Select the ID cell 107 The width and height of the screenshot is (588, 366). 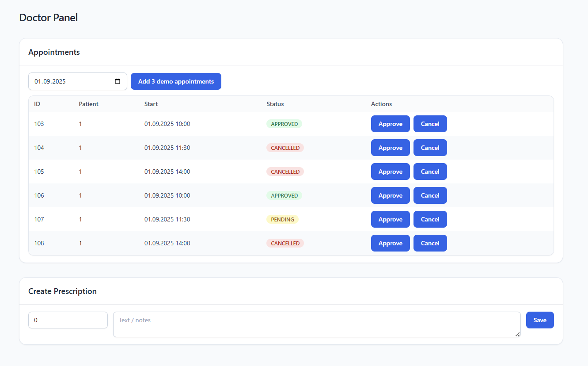pyautogui.click(x=39, y=219)
